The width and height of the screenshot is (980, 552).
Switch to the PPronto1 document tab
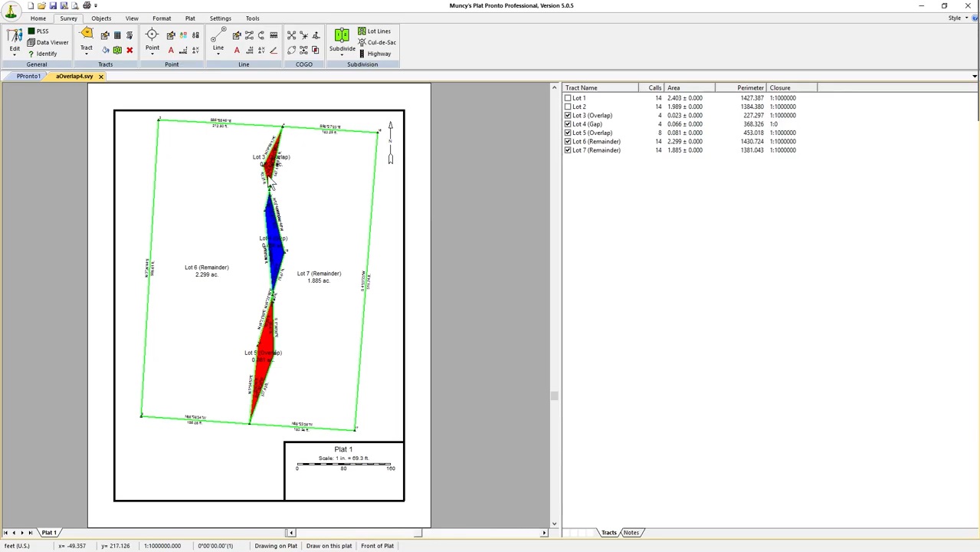tap(29, 77)
